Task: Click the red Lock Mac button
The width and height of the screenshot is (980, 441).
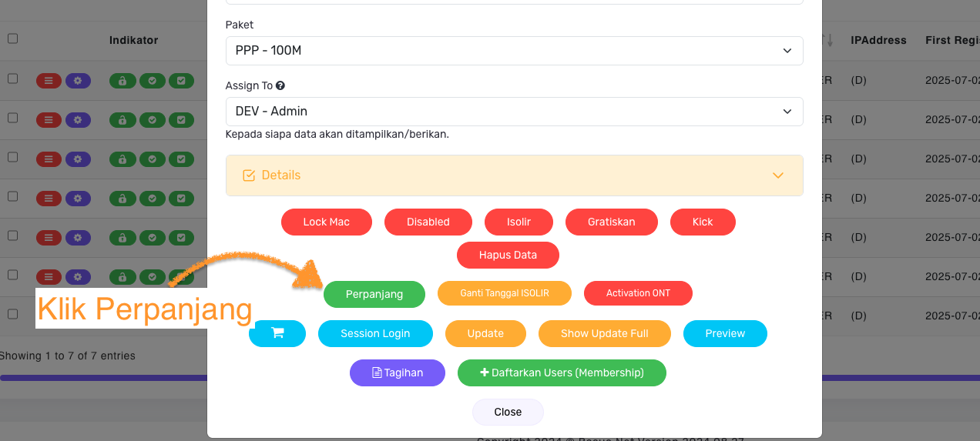Action: pyautogui.click(x=327, y=222)
